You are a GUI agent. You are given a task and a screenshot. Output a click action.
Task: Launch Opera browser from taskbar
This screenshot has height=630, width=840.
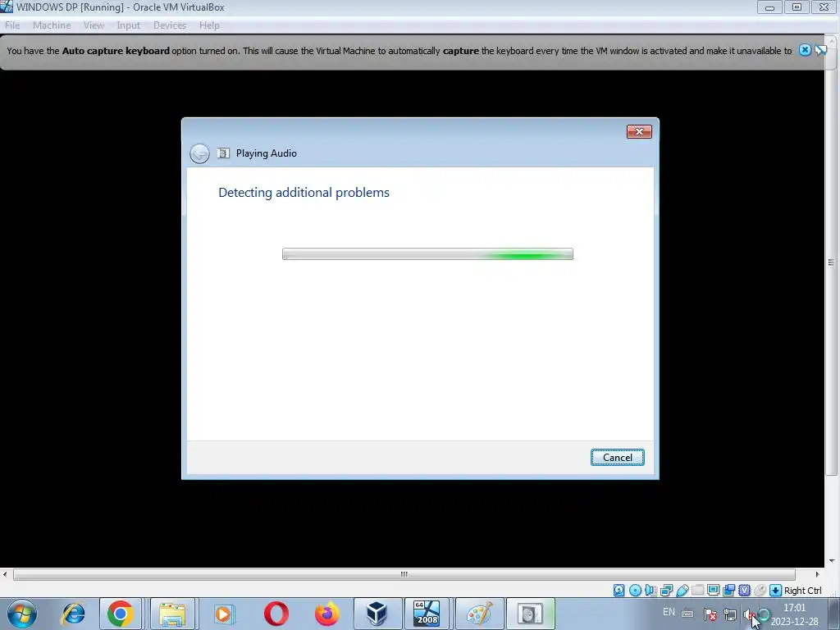[276, 614]
